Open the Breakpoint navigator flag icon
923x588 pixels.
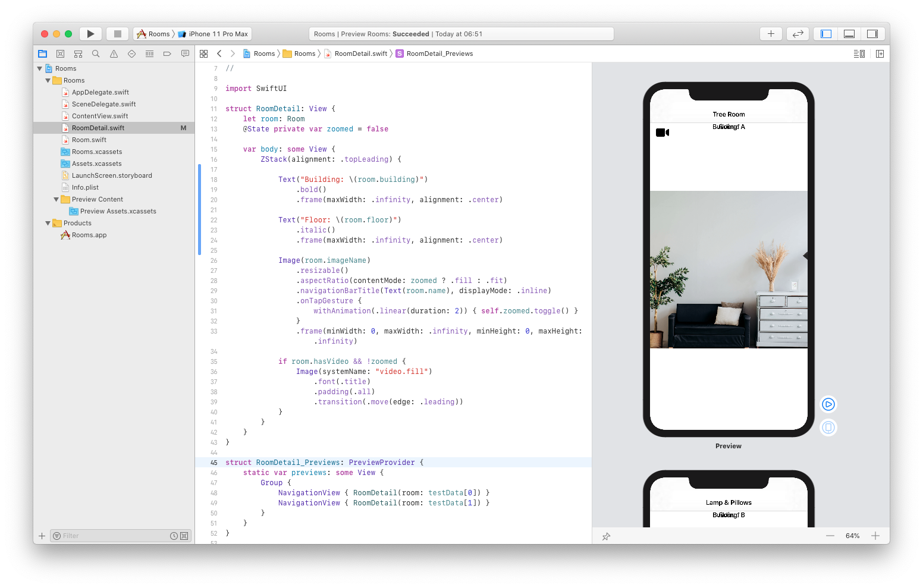[x=167, y=53]
